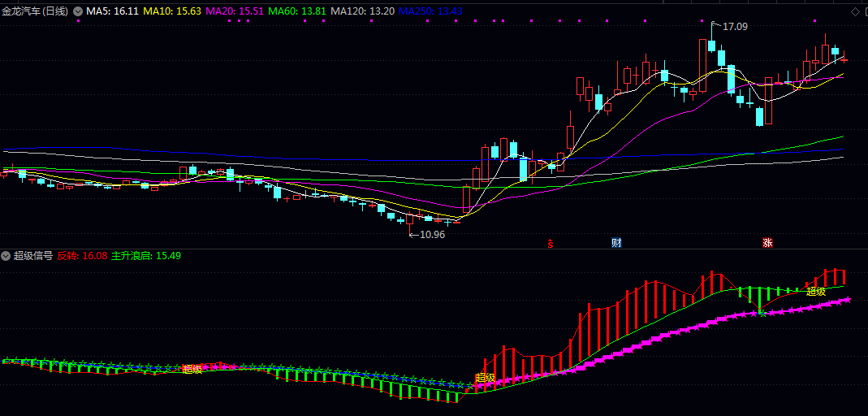This screenshot has height=416, width=868.
Task: Click the yellow 超级 label at far right
Action: click(x=815, y=291)
